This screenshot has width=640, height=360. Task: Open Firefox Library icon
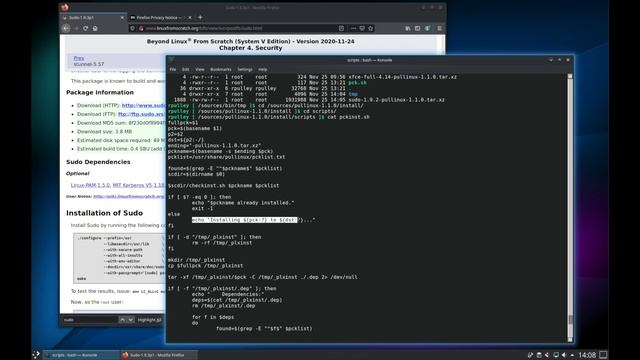407,28
